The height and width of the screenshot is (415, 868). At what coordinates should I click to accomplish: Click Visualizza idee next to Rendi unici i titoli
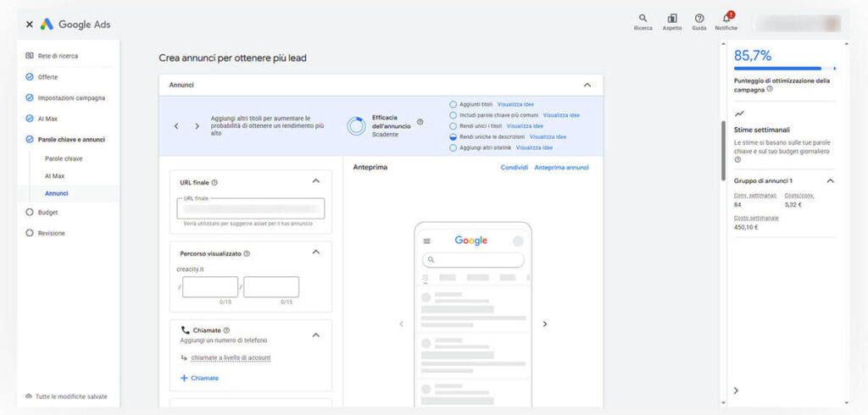(x=525, y=126)
